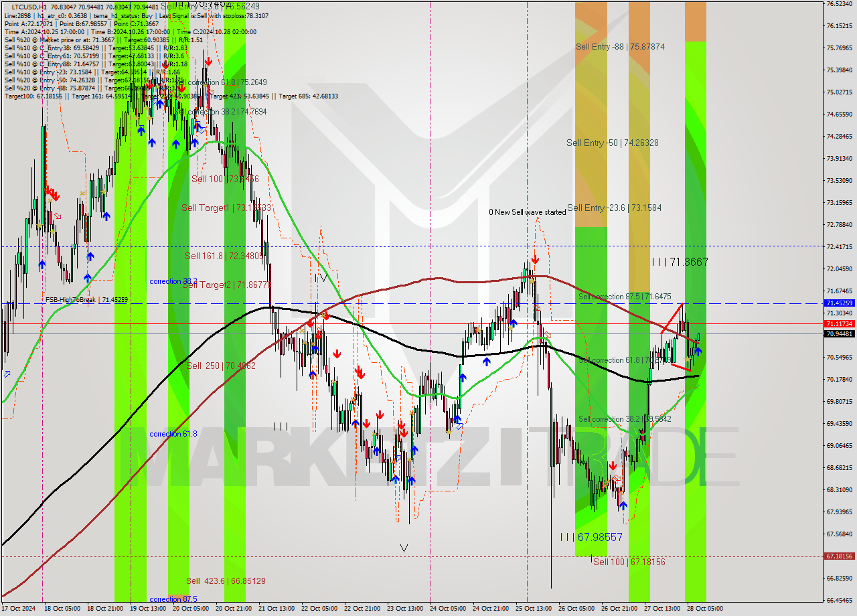Click the '23 Oct 13:00' time label
857x616 pixels.
405,609
